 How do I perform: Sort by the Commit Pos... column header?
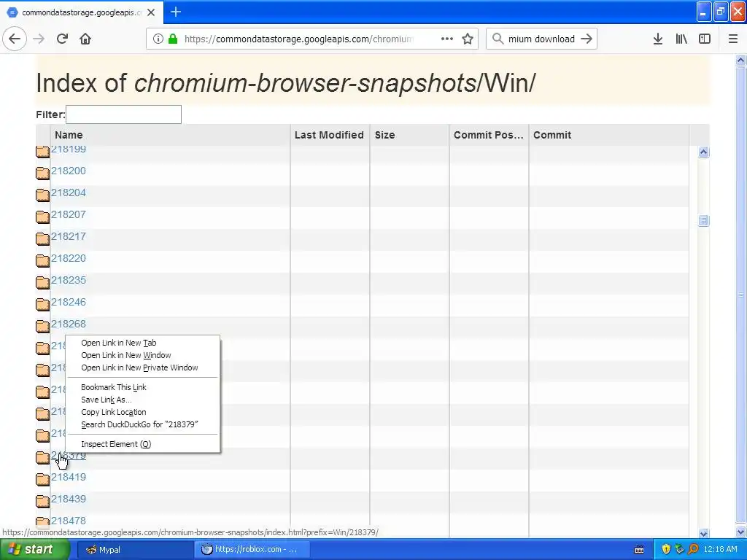coord(489,135)
